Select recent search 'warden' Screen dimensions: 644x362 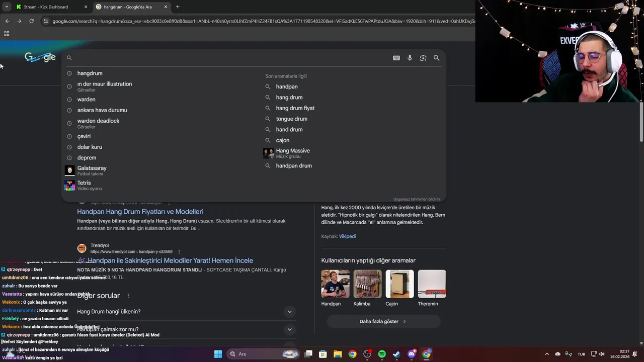tap(86, 100)
